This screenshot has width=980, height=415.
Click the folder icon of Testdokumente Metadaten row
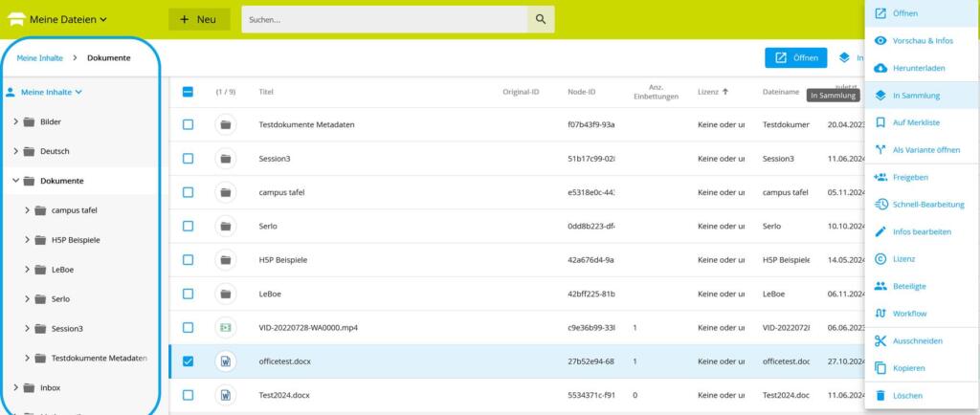tap(226, 125)
